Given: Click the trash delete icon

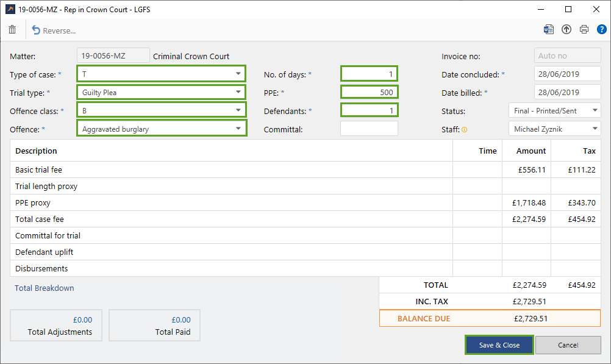Looking at the screenshot, I should click(12, 30).
